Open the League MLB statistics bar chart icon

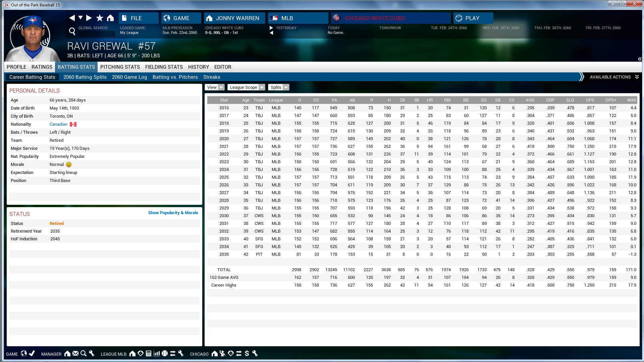pos(157,354)
